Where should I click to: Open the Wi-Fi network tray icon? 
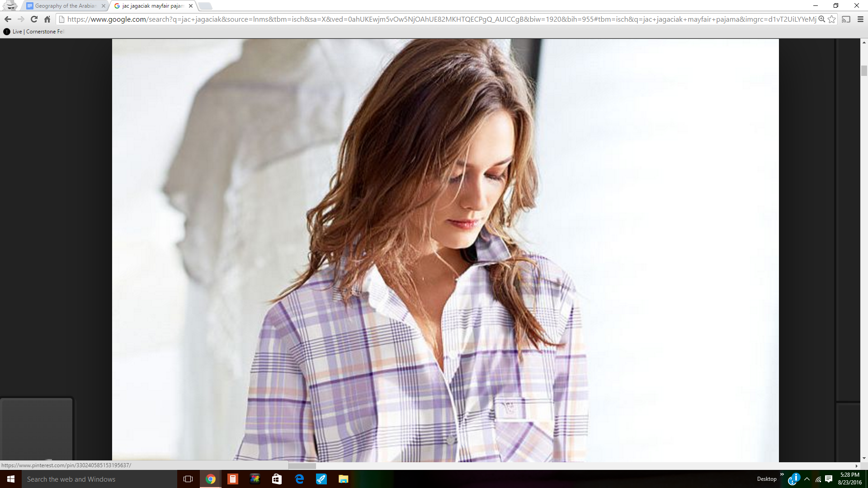818,479
